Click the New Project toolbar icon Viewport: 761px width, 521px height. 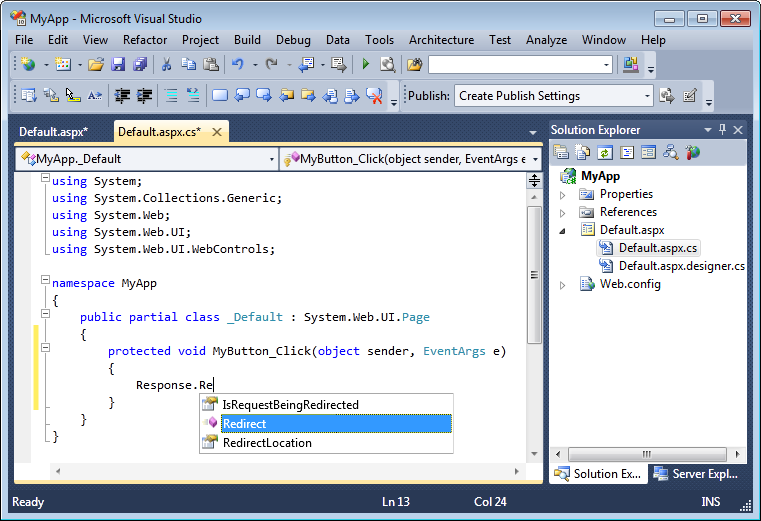(x=28, y=64)
